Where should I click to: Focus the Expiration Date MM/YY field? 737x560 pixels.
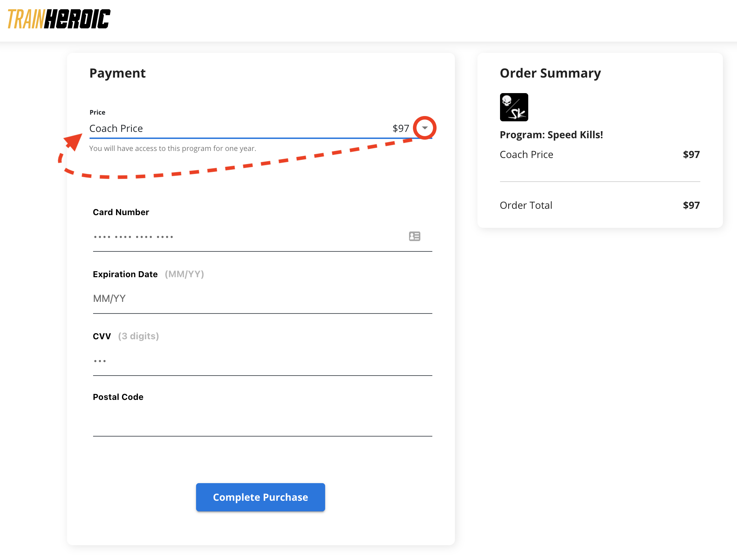(x=262, y=299)
